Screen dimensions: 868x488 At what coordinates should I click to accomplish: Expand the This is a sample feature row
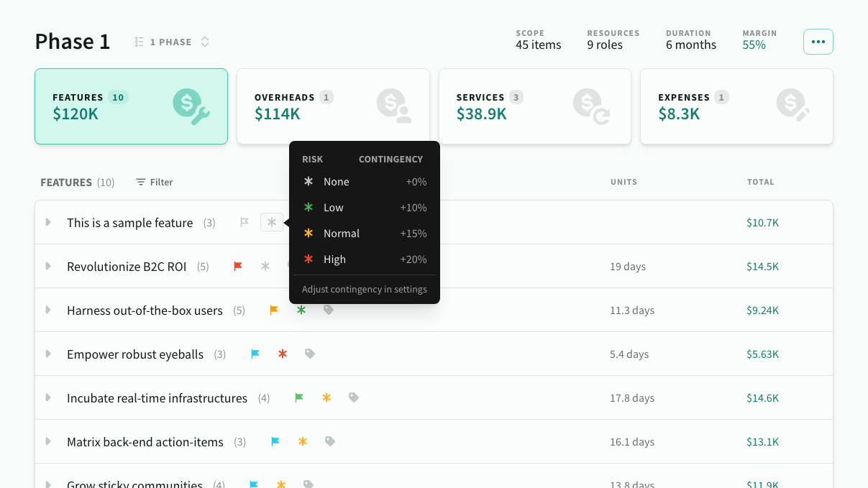coord(47,222)
